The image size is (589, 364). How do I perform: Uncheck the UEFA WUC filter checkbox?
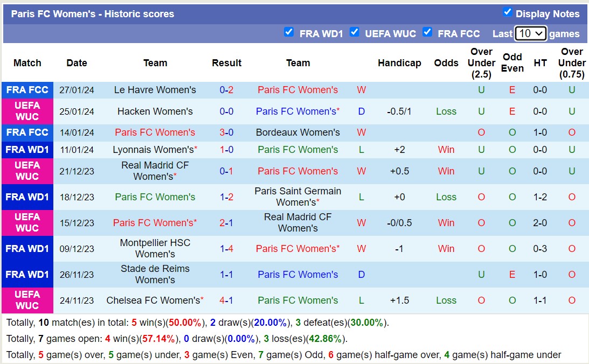[x=354, y=32]
